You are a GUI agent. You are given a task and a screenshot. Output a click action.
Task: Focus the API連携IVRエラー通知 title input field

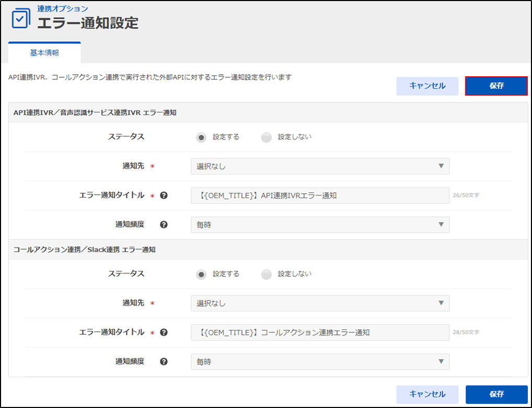click(320, 195)
